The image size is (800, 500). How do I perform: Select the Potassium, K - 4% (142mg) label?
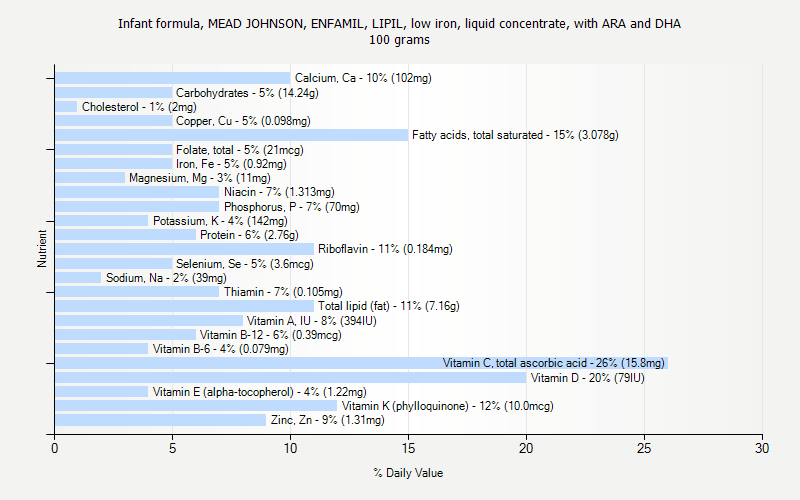(x=220, y=221)
